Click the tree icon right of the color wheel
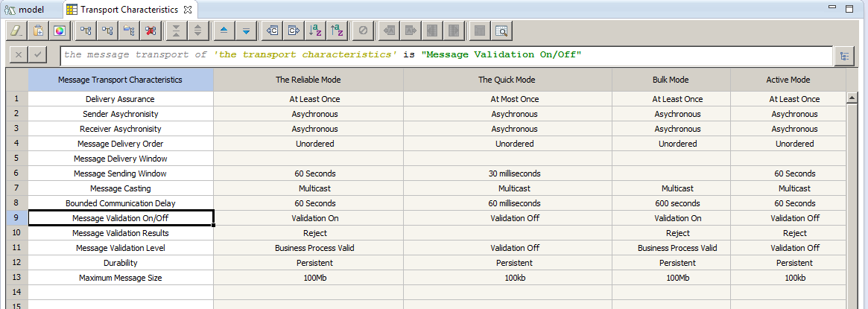 click(x=85, y=31)
